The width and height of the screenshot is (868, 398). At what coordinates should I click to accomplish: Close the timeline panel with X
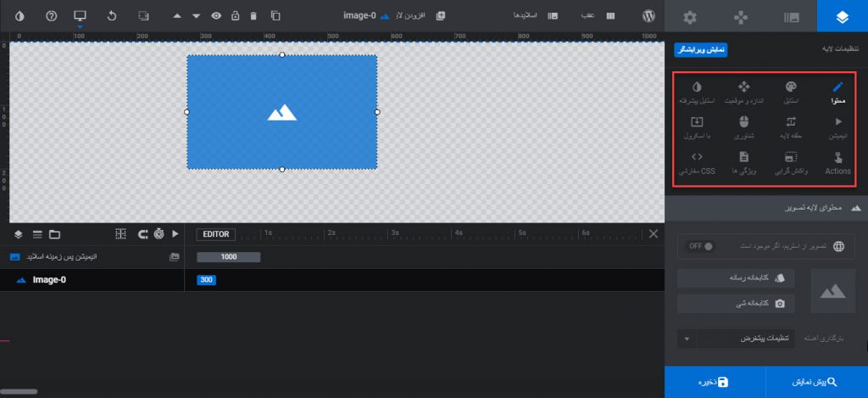654,234
